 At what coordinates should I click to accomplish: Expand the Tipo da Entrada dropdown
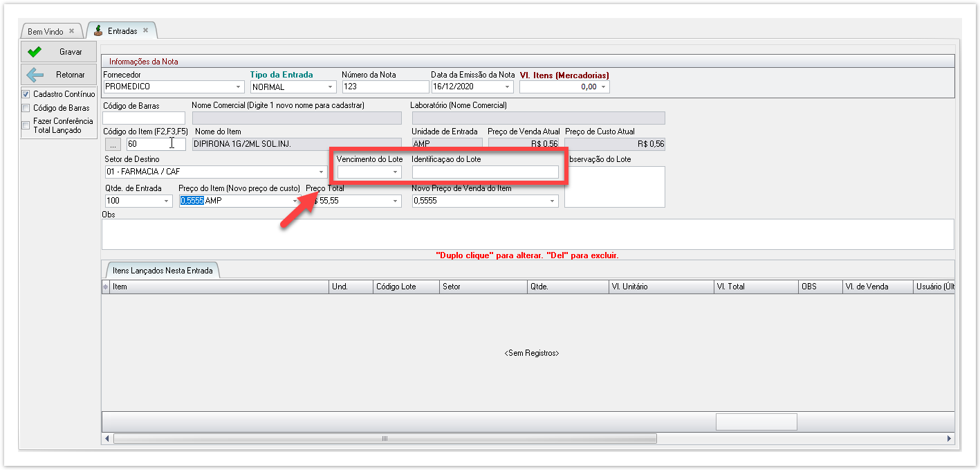(x=330, y=87)
